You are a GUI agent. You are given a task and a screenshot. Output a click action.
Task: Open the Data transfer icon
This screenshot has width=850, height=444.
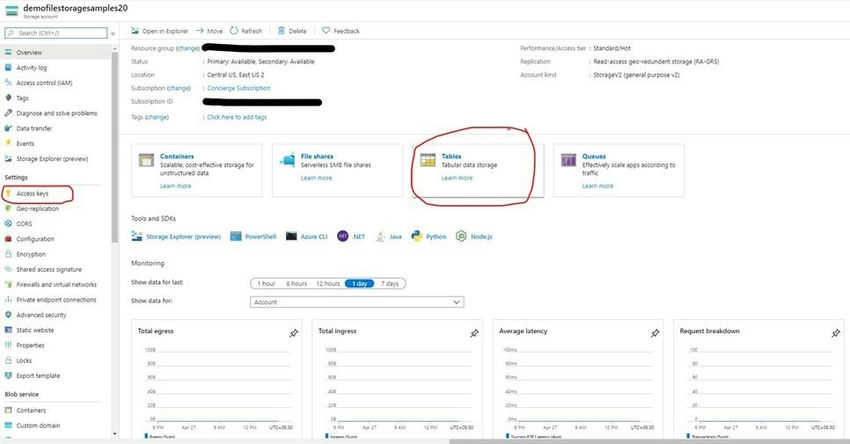tap(8, 128)
